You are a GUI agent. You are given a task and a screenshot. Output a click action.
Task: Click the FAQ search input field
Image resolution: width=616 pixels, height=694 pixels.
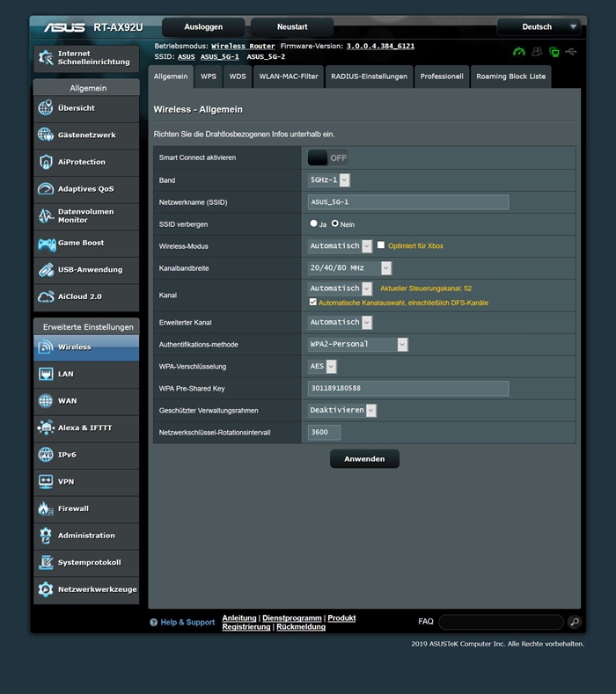(501, 622)
